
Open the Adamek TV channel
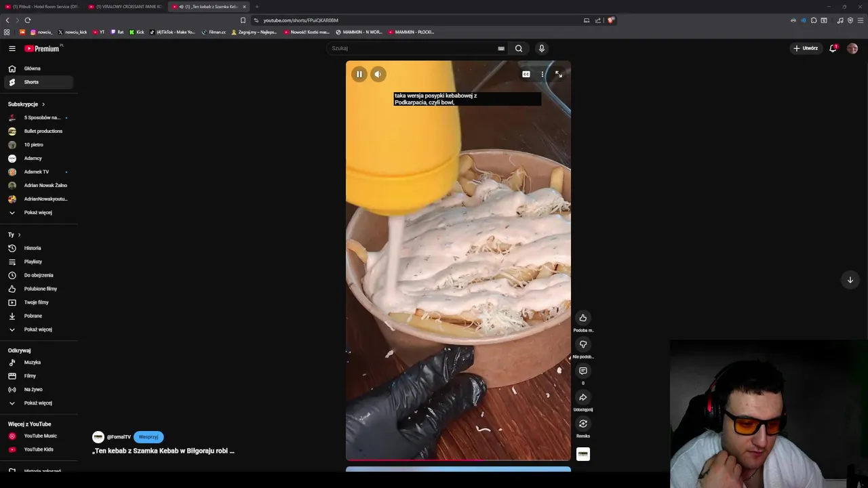tap(39, 172)
